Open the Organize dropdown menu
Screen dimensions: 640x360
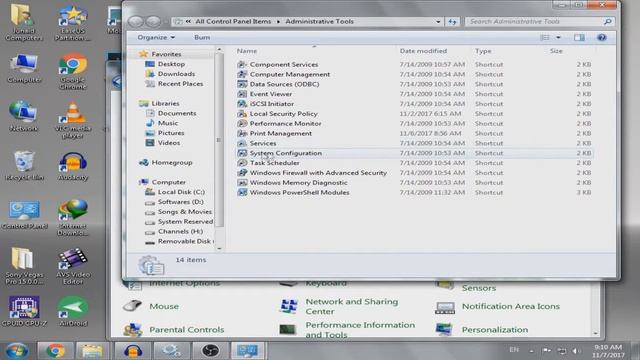156,38
